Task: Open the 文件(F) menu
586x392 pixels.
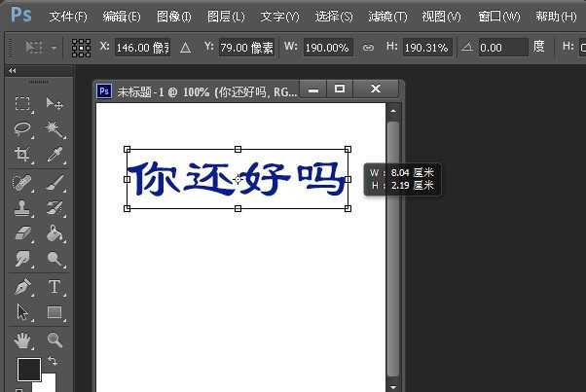Action: (67, 17)
